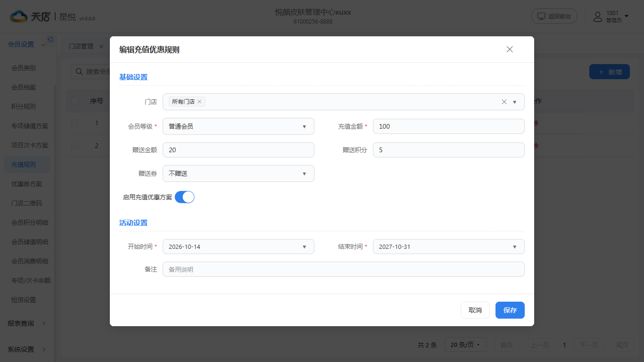Screen dimensions: 644x362
Task: Open the 结束时间 date picker
Action: coord(449,247)
